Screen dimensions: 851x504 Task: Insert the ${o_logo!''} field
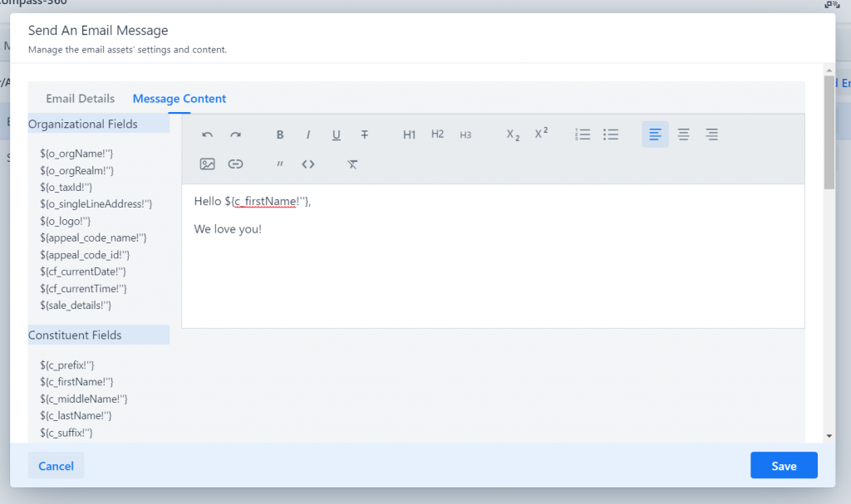click(x=65, y=221)
